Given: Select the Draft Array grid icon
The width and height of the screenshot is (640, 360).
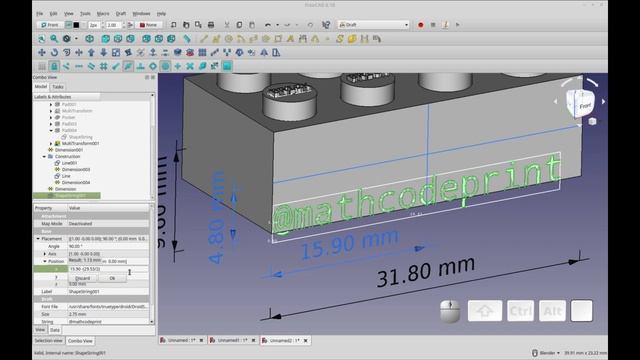Looking at the screenshot, I should click(202, 52).
